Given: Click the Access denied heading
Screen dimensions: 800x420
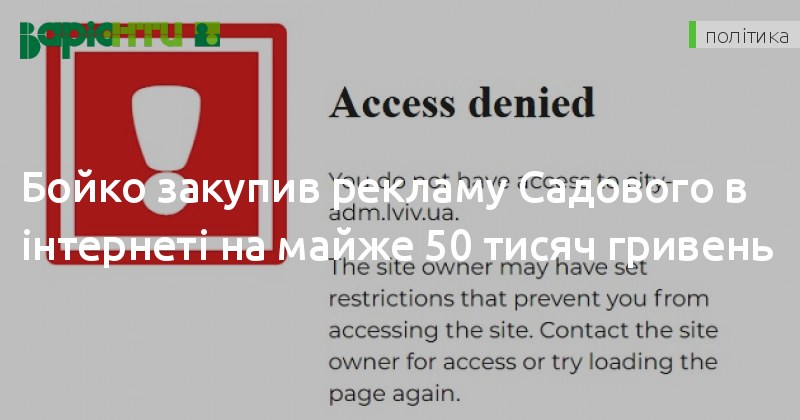Looking at the screenshot, I should coord(462,102).
